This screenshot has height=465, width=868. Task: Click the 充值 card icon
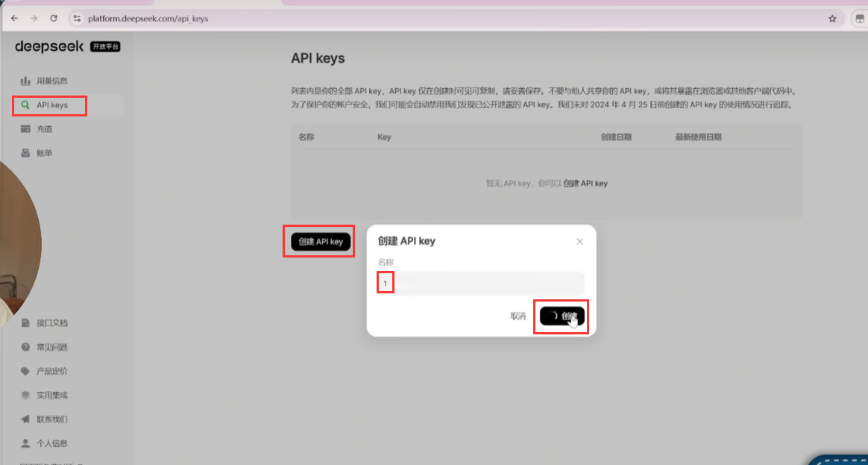click(25, 129)
